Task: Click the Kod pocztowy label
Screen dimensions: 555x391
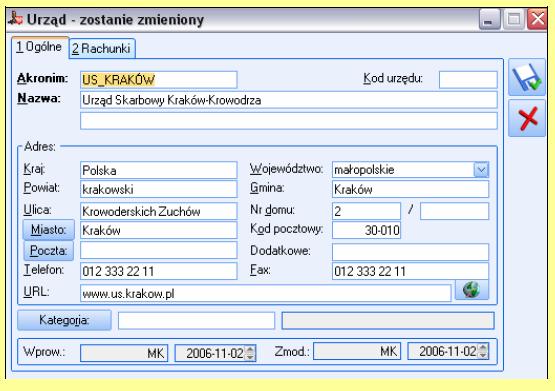Action: pyautogui.click(x=286, y=229)
